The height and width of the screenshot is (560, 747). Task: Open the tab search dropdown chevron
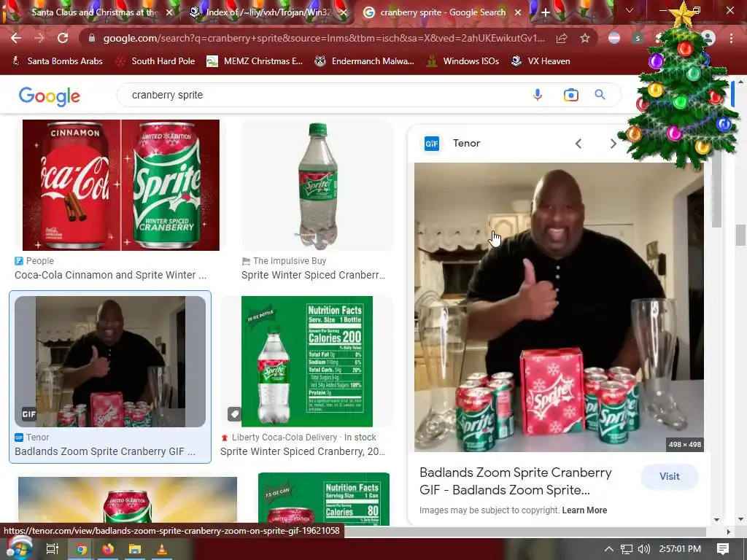coord(630,10)
